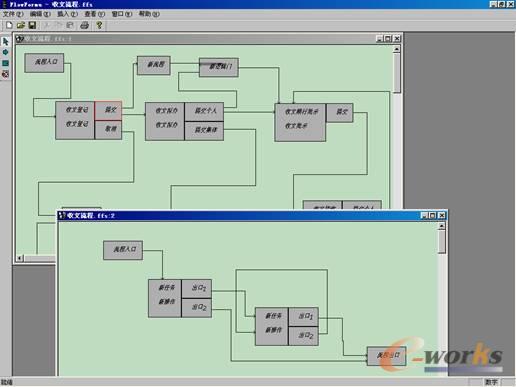Click the red-highlighted 提交 exit box
Screen dimensions: 516x387
coord(108,110)
